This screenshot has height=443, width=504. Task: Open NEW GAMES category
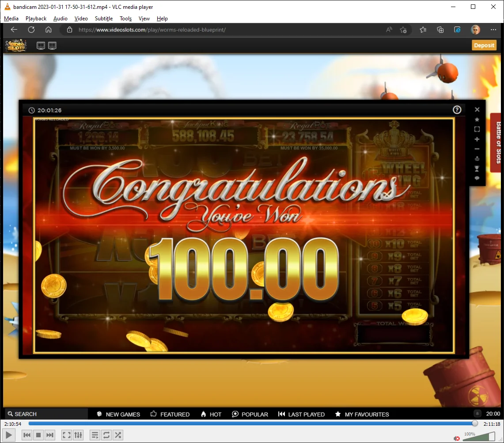118,414
